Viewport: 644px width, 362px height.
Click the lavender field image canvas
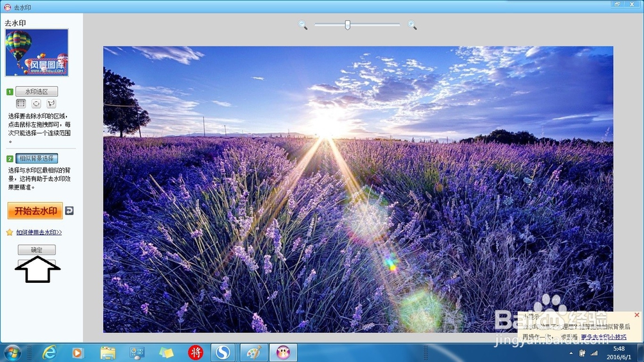coord(357,189)
